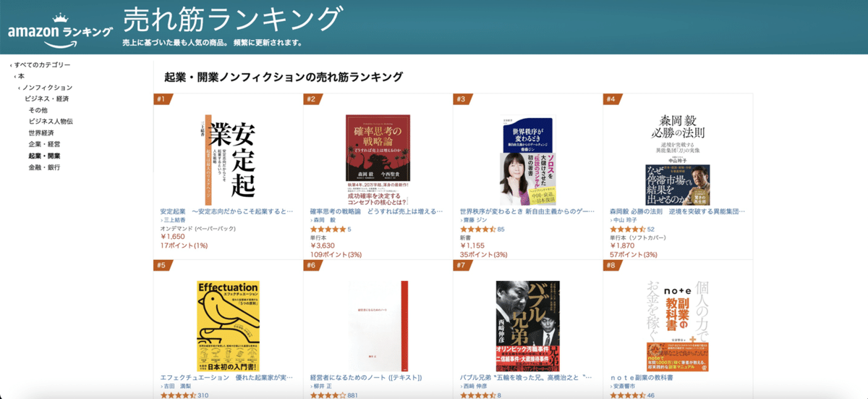Viewport: 868px width, 399px height.
Task: Open the バブル兄弟 book cover
Action: (x=528, y=326)
